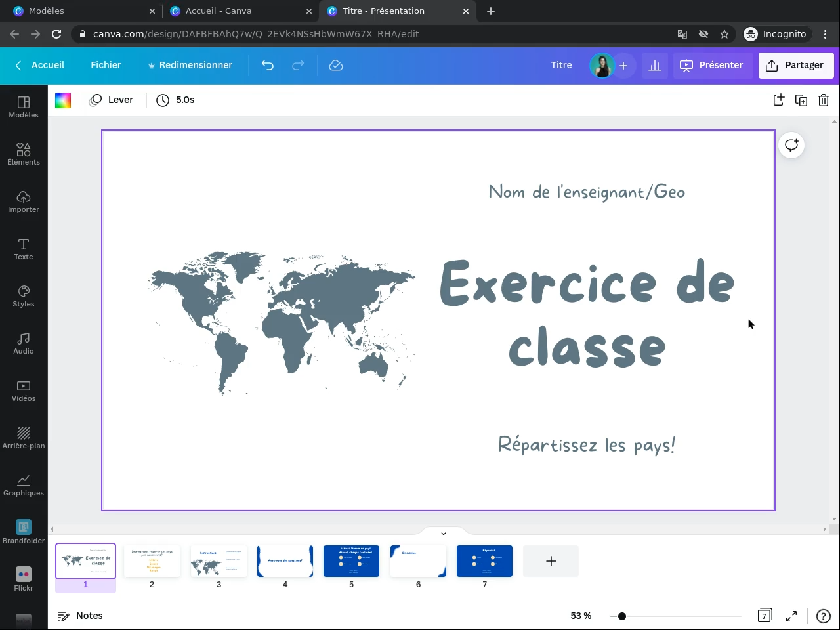Add a comment to the slide
This screenshot has width=840, height=630.
point(791,145)
